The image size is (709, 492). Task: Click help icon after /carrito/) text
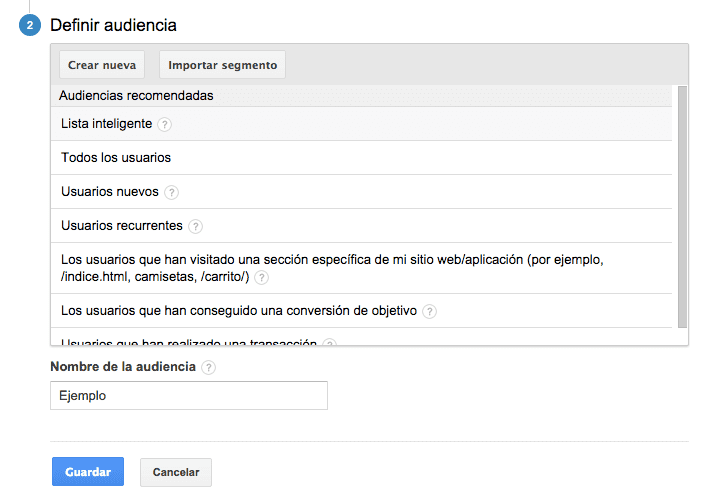coord(262,277)
